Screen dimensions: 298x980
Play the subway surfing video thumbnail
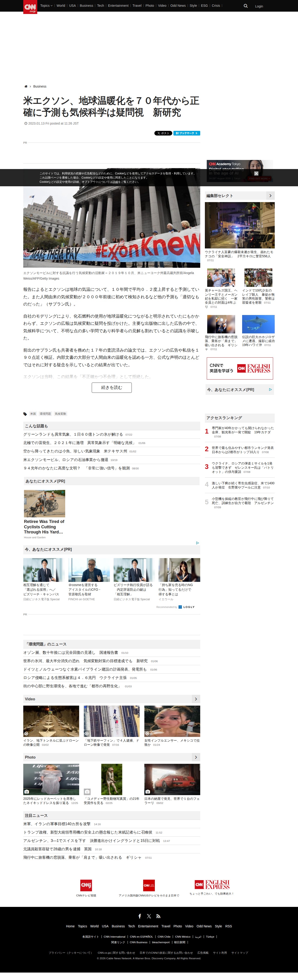pyautogui.click(x=112, y=721)
